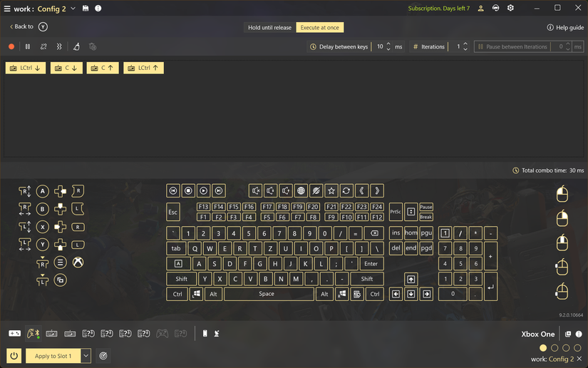Save config using the floppy disk icon
The image size is (588, 368).
pyautogui.click(x=86, y=9)
